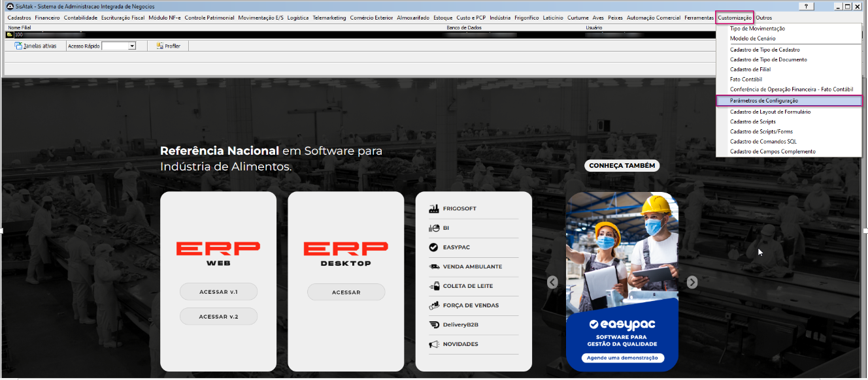
Task: Open the Contabilidade menu
Action: pyautogui.click(x=80, y=18)
